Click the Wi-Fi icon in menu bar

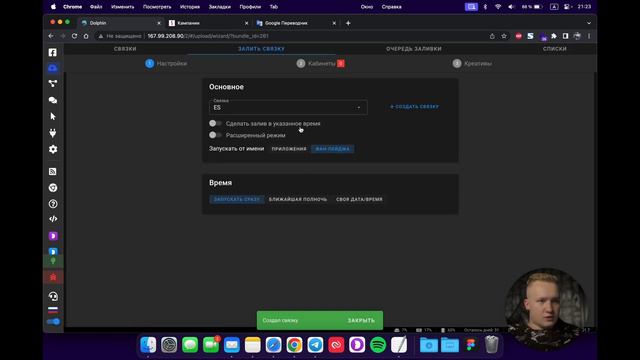498,7
